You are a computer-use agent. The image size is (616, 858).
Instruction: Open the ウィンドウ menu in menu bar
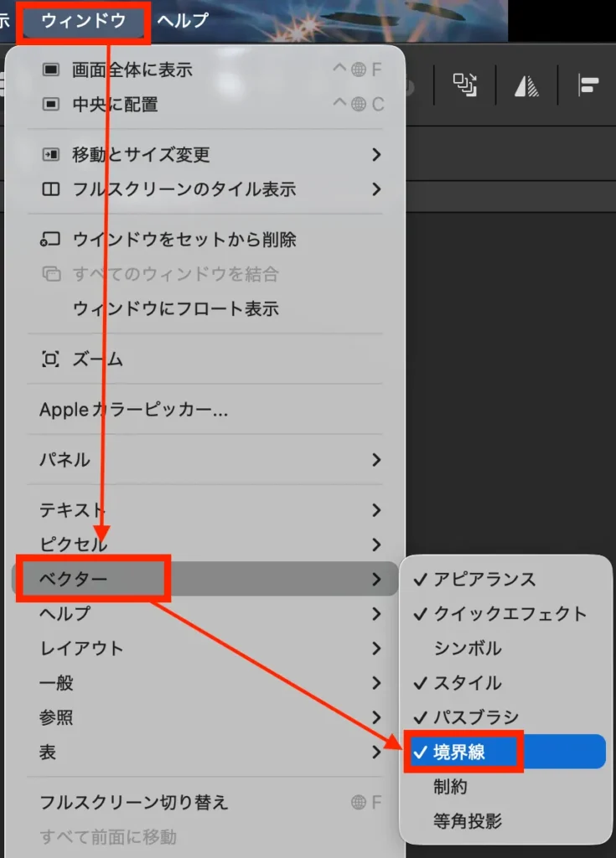point(83,21)
